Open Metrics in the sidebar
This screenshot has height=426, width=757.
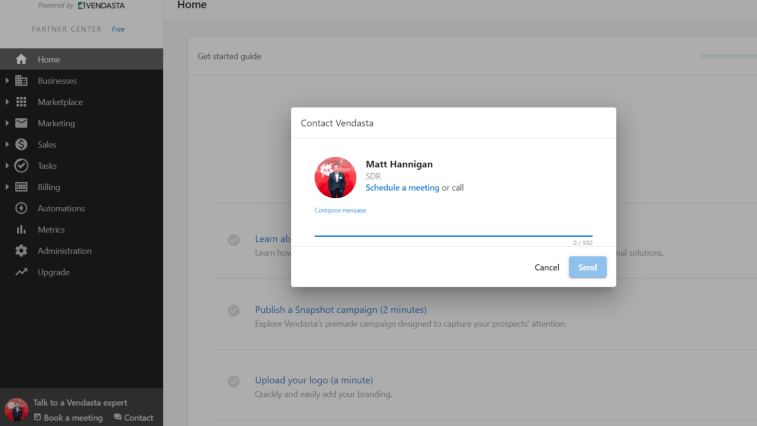(x=81, y=229)
